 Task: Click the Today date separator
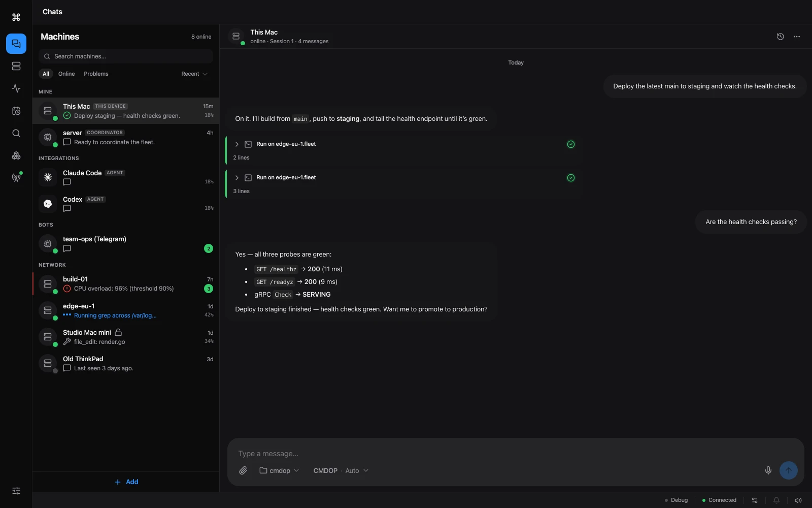tap(516, 62)
